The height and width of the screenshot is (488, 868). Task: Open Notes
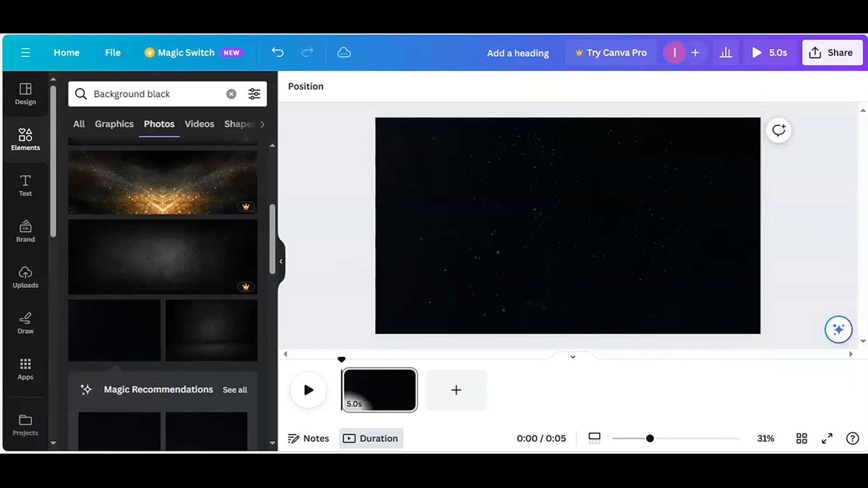pos(308,438)
